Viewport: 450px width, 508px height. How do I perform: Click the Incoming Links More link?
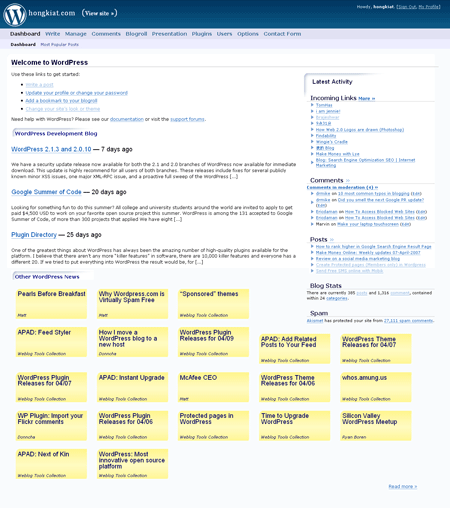367,98
